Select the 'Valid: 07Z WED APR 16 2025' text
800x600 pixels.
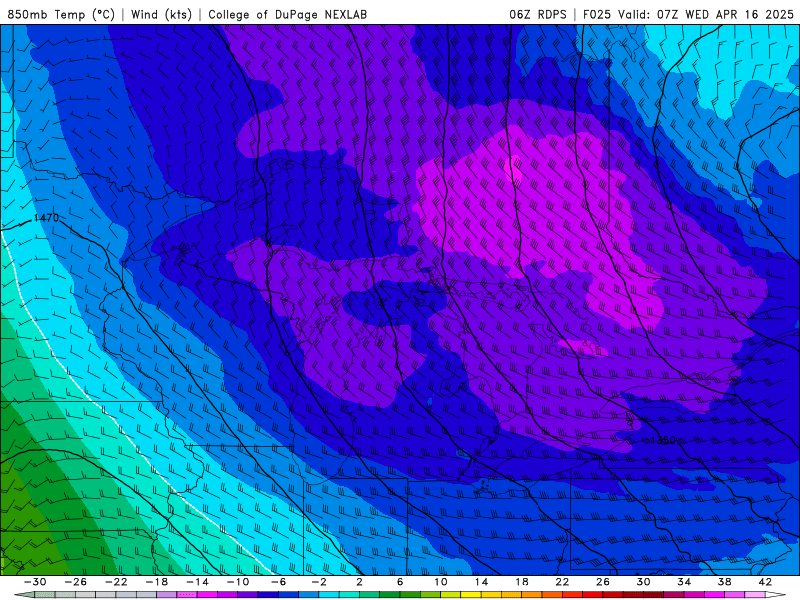tap(706, 14)
